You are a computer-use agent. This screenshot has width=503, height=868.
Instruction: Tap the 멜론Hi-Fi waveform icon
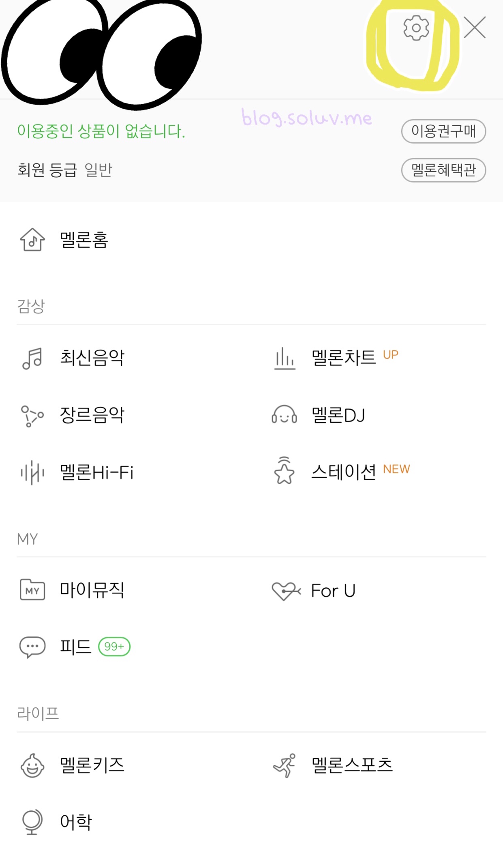32,473
